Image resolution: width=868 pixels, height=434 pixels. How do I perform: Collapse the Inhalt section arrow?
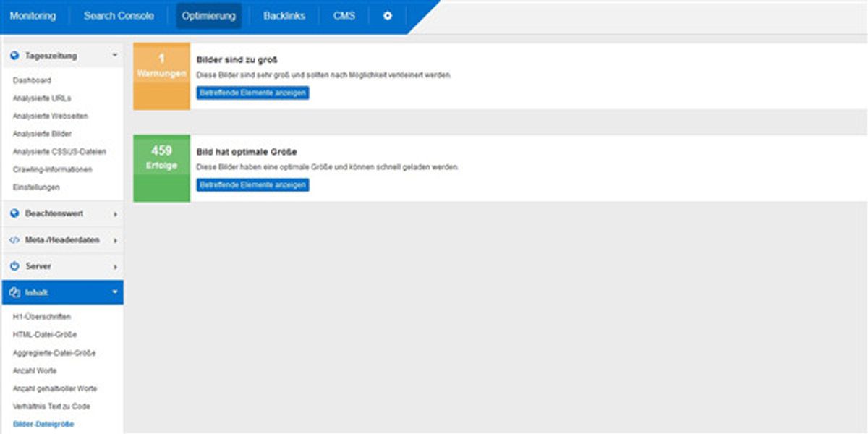(x=114, y=293)
